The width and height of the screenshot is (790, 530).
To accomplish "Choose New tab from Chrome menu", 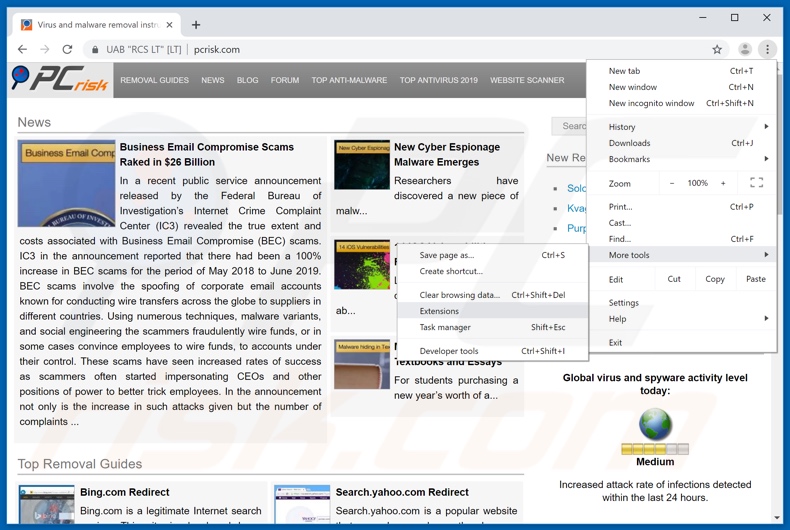I will tap(681, 71).
